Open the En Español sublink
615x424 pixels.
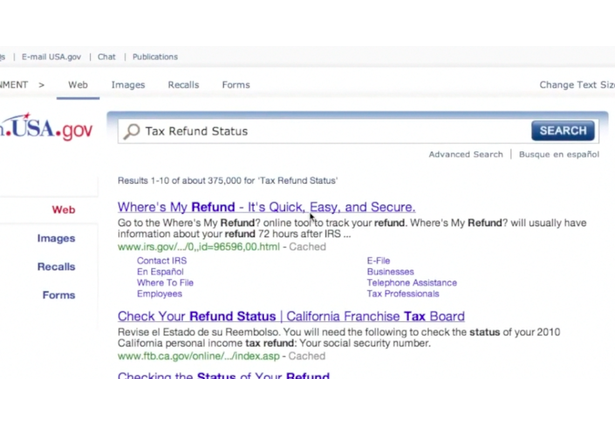[x=160, y=271]
